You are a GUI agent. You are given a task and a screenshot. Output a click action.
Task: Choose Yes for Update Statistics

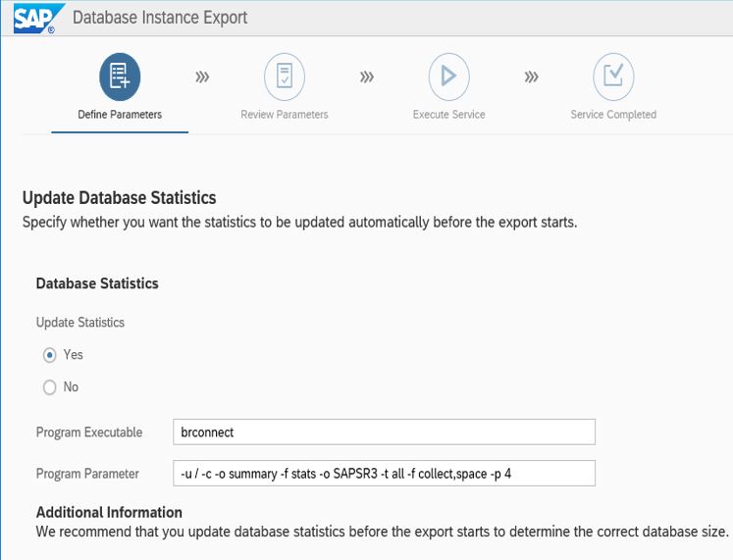coord(49,355)
